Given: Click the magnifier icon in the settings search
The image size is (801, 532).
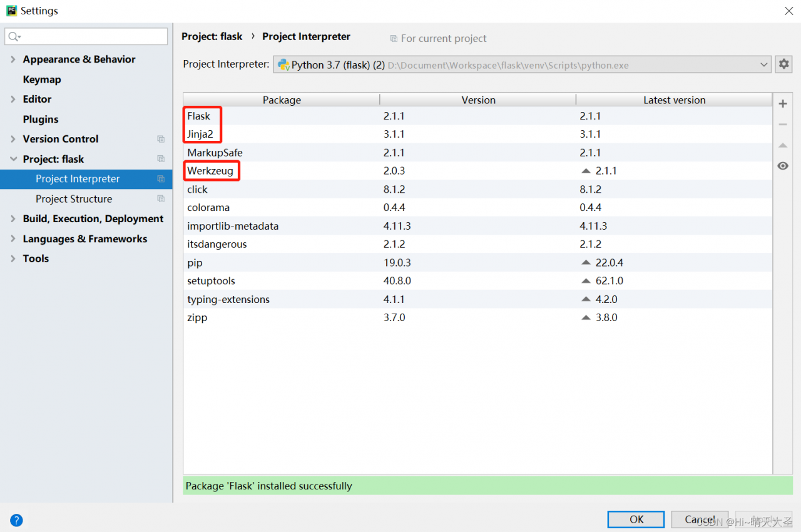Looking at the screenshot, I should coord(14,37).
